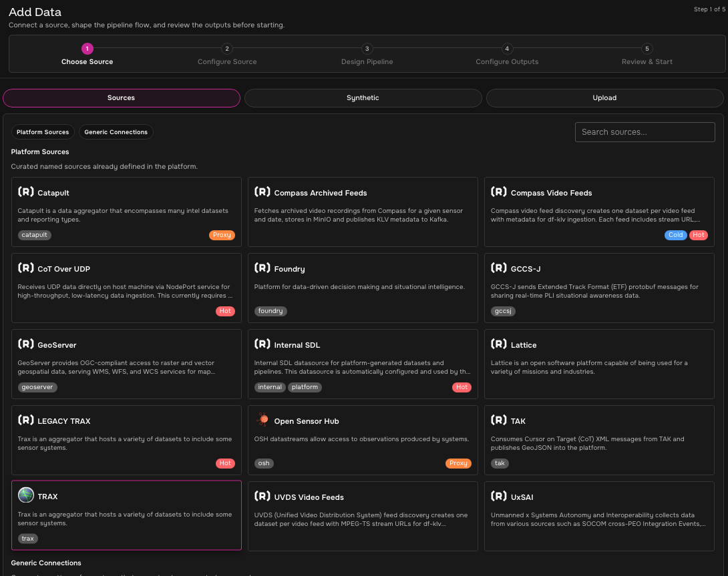Screen dimensions: 728x576
Task: Select the UVDS Video Feeds title
Action: pyautogui.click(x=309, y=497)
